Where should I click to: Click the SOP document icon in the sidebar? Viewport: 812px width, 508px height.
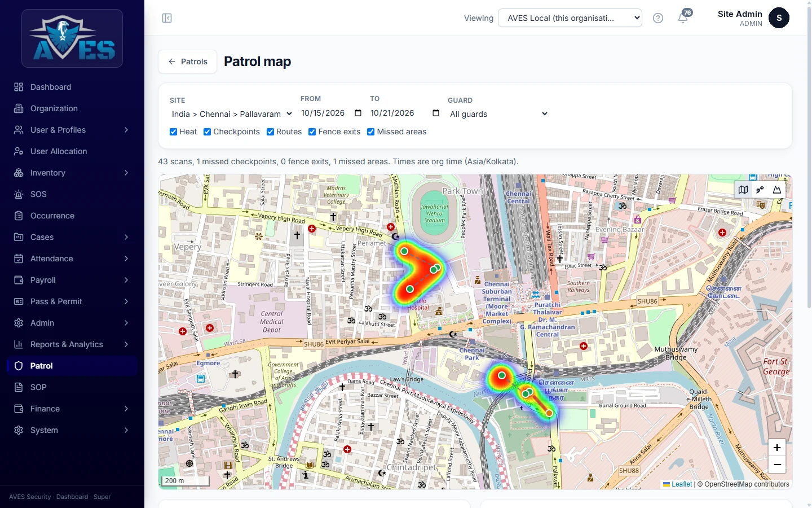(19, 387)
